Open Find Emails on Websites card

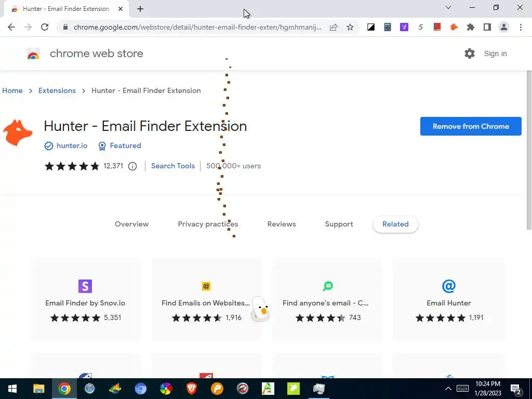(206, 299)
